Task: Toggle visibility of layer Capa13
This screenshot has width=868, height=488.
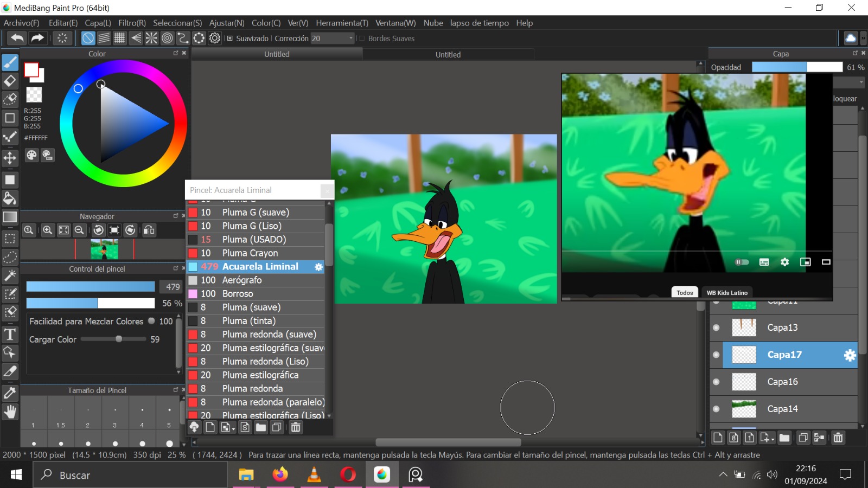Action: pos(716,328)
